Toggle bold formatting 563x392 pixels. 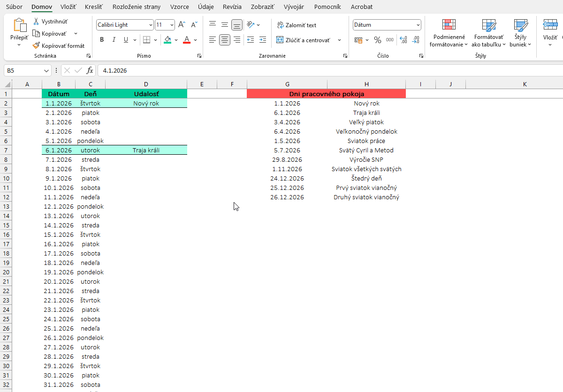(102, 40)
